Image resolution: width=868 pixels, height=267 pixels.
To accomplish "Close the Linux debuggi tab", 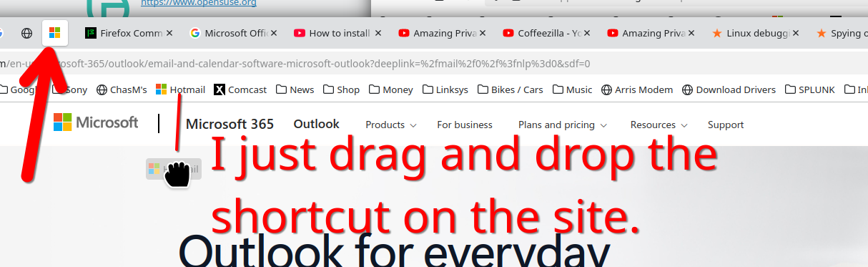I will (x=796, y=33).
